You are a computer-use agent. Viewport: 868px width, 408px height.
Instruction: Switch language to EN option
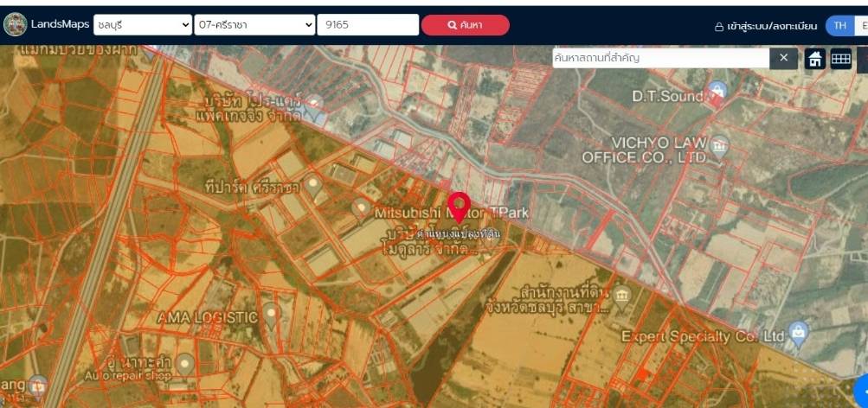click(862, 26)
